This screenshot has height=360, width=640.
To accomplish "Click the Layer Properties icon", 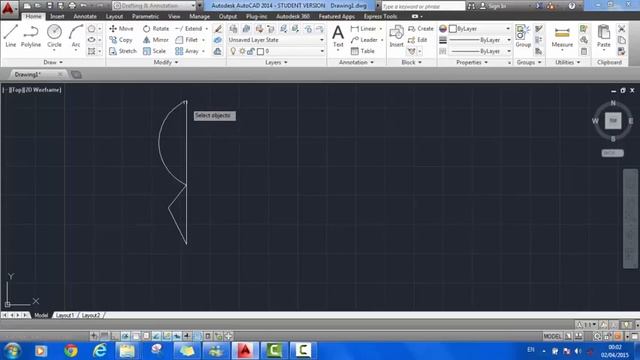I will [233, 29].
